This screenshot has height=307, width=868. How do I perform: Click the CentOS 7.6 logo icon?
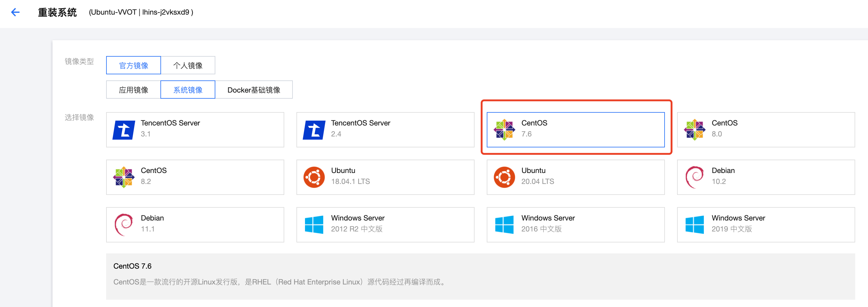504,129
